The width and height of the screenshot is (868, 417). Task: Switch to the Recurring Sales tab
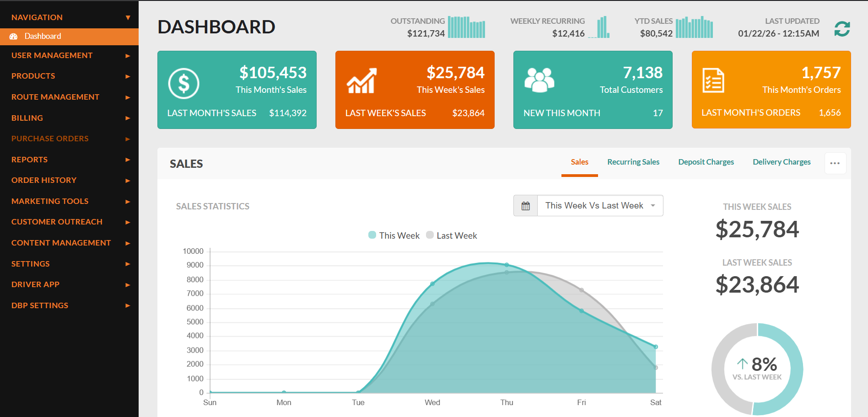(633, 162)
